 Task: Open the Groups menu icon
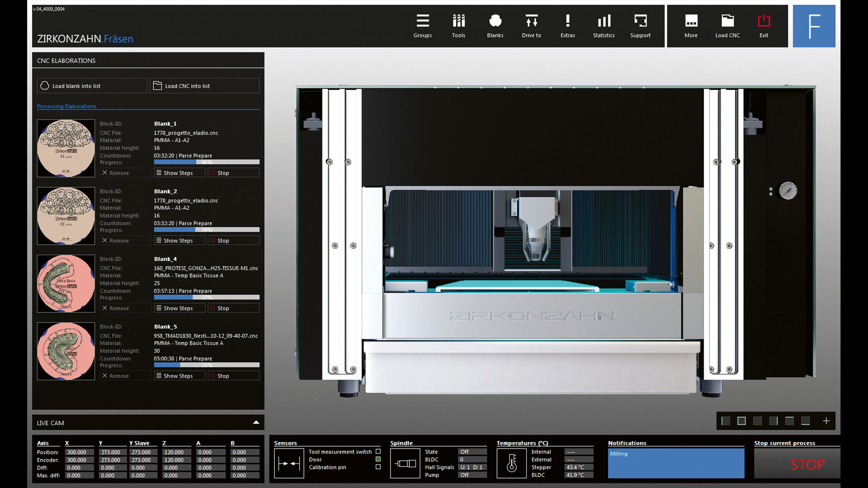pyautogui.click(x=422, y=21)
